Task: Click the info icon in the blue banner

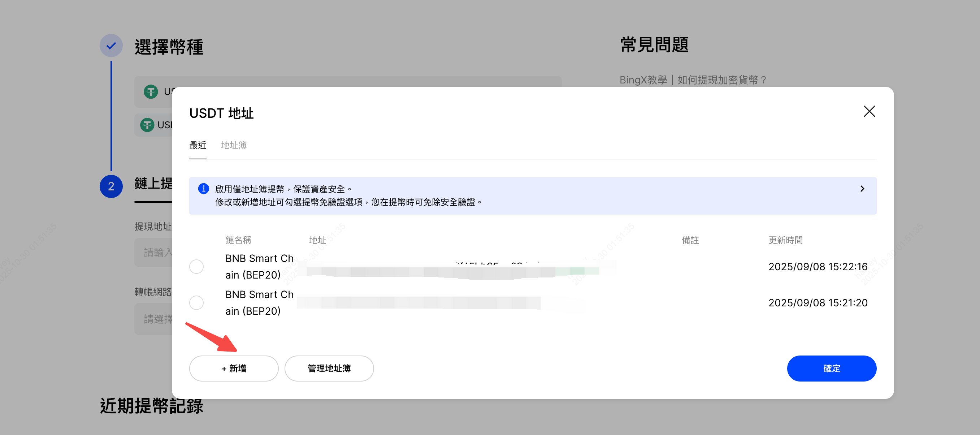Action: 204,189
